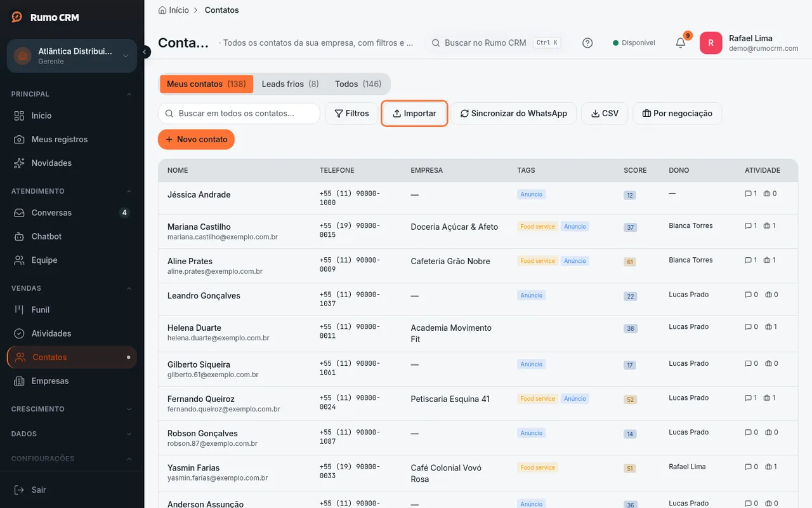
Task: Click the Rumo CRM logo icon
Action: point(17,17)
